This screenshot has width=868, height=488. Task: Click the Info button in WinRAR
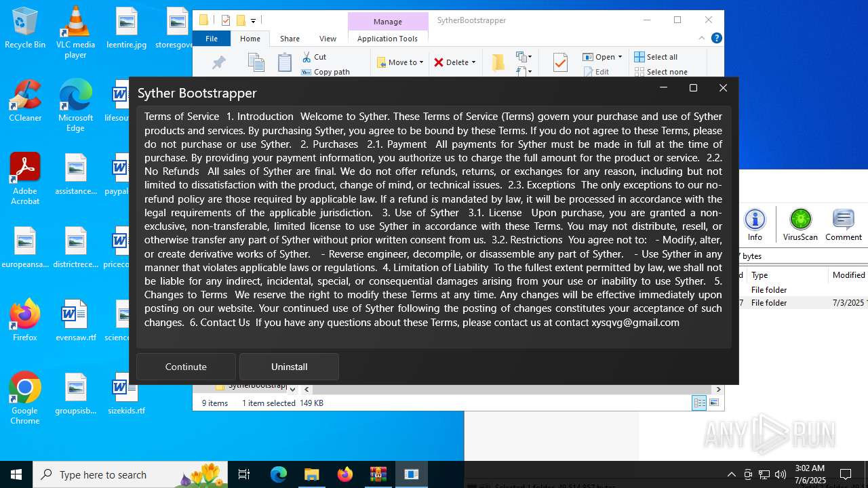pos(755,224)
